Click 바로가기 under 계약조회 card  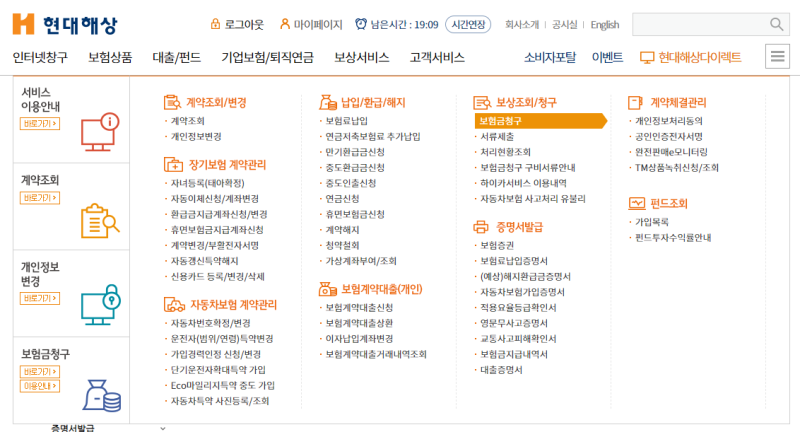point(40,197)
